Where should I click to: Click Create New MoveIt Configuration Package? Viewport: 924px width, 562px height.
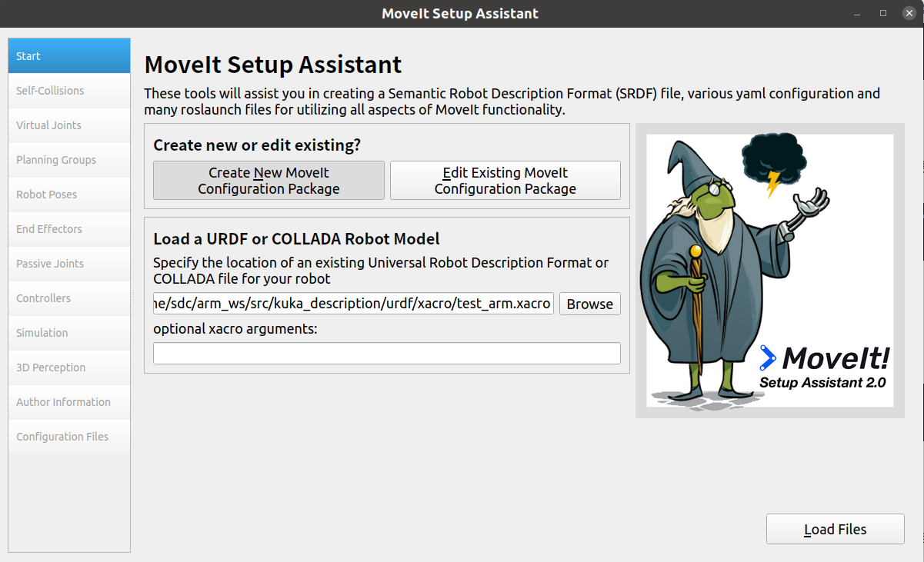(269, 181)
